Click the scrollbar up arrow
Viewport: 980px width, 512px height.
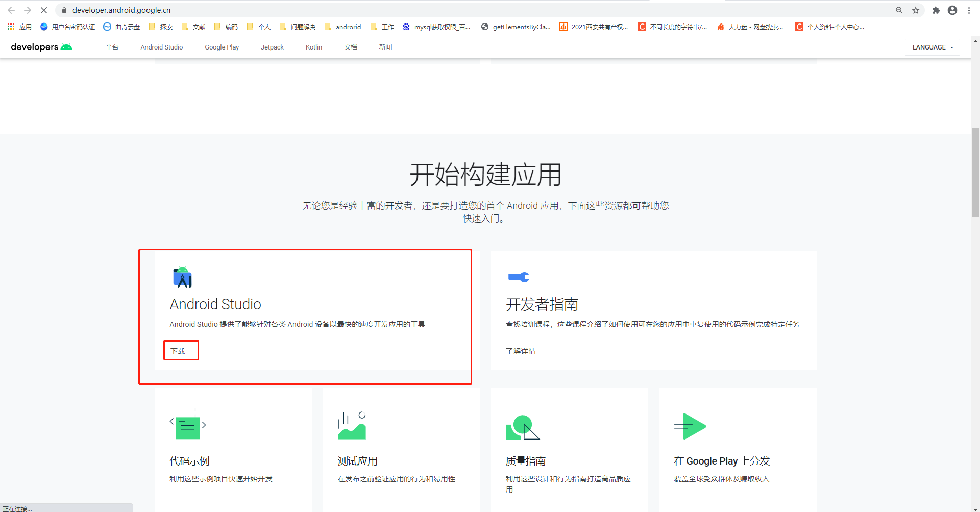[975, 40]
